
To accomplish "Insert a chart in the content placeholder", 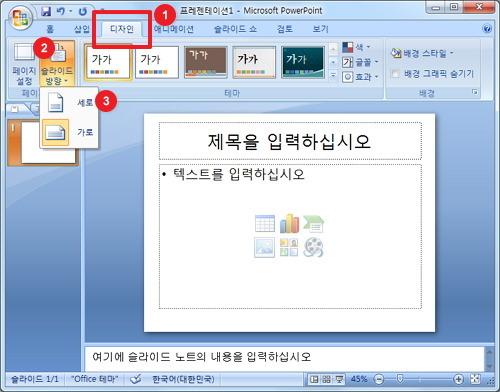I will point(289,223).
